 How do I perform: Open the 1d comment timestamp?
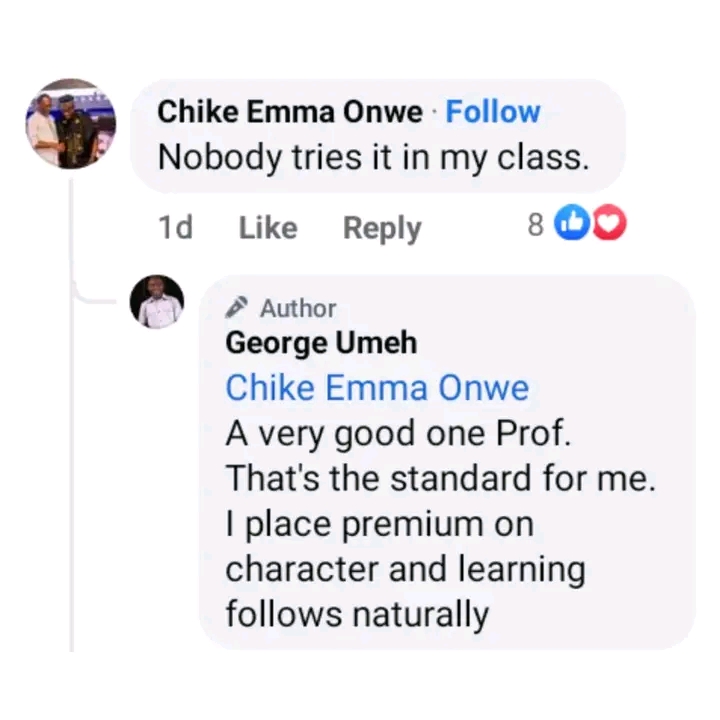point(175,228)
